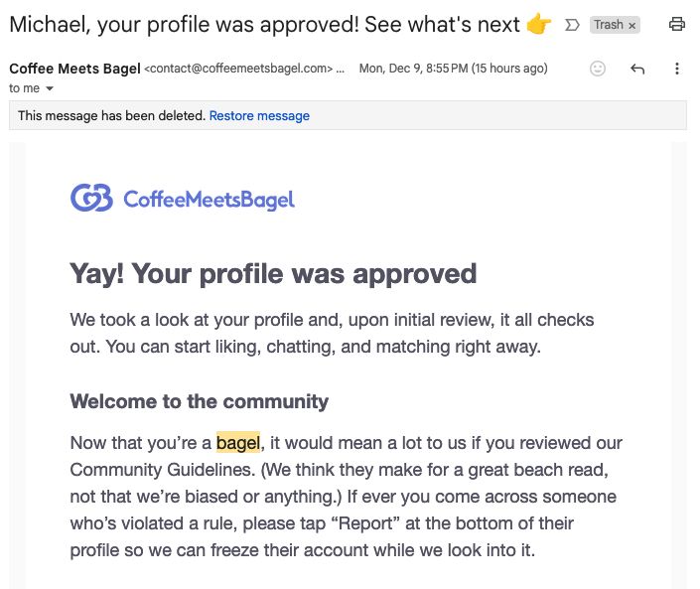Screen dimensions: 700x589
Task: Reply using the arrow icon
Action: point(637,69)
